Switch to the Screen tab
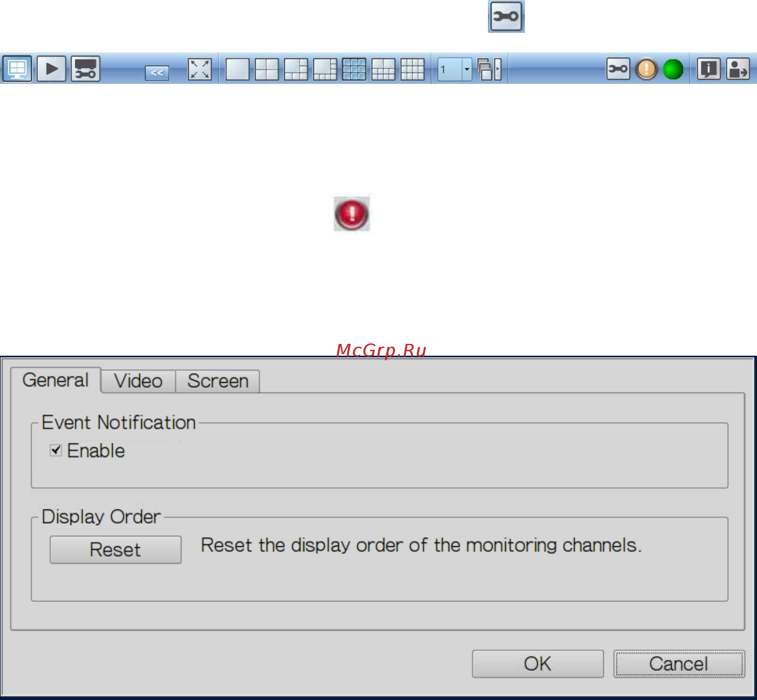The height and width of the screenshot is (700, 757). click(x=218, y=381)
